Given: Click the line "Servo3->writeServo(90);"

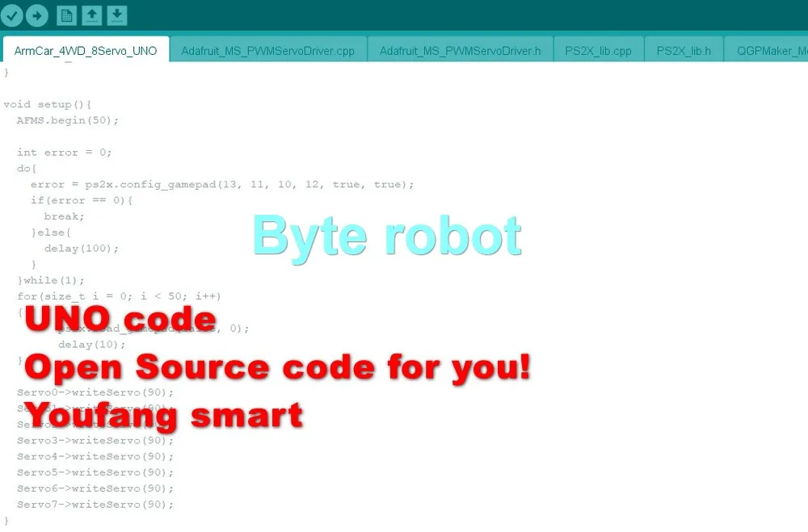Looking at the screenshot, I should pyautogui.click(x=95, y=440).
